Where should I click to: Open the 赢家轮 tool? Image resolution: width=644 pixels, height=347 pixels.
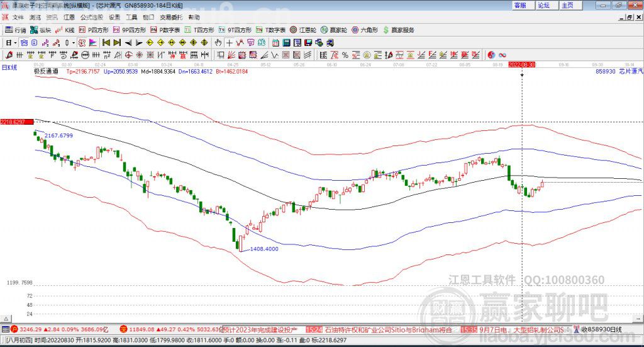(334, 30)
